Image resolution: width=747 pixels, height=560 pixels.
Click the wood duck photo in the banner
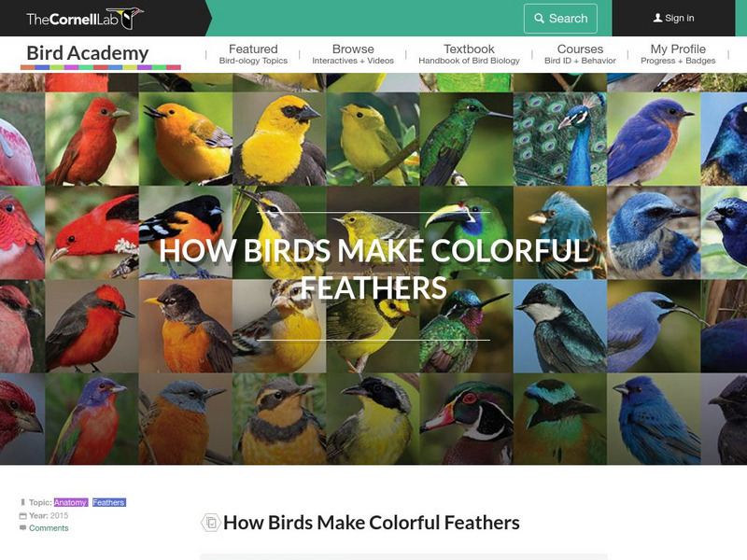click(467, 419)
